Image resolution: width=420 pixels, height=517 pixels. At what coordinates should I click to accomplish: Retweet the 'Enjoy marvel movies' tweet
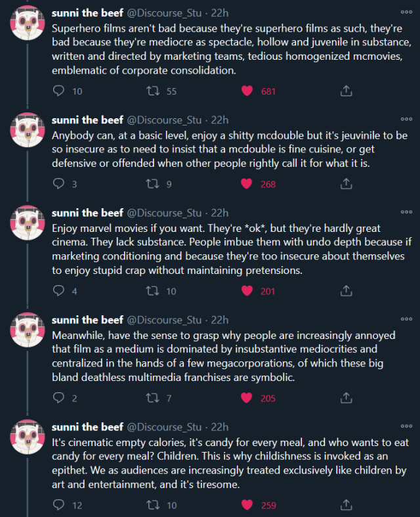tap(153, 291)
